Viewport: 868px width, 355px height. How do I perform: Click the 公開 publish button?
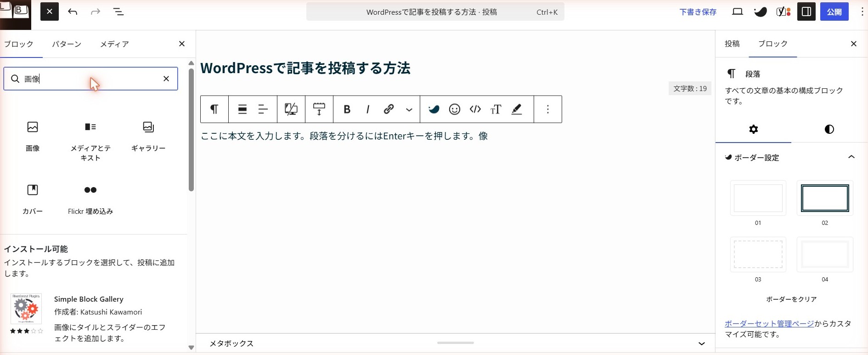834,12
